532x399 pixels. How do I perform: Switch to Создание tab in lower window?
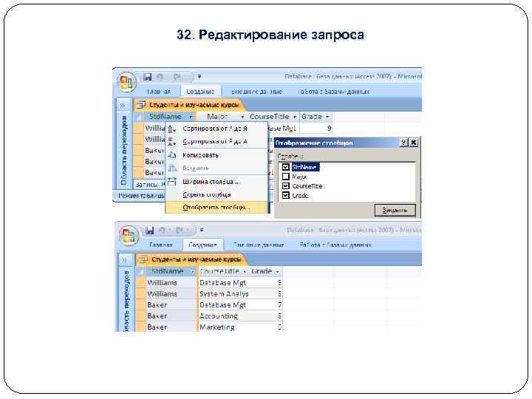pyautogui.click(x=202, y=245)
